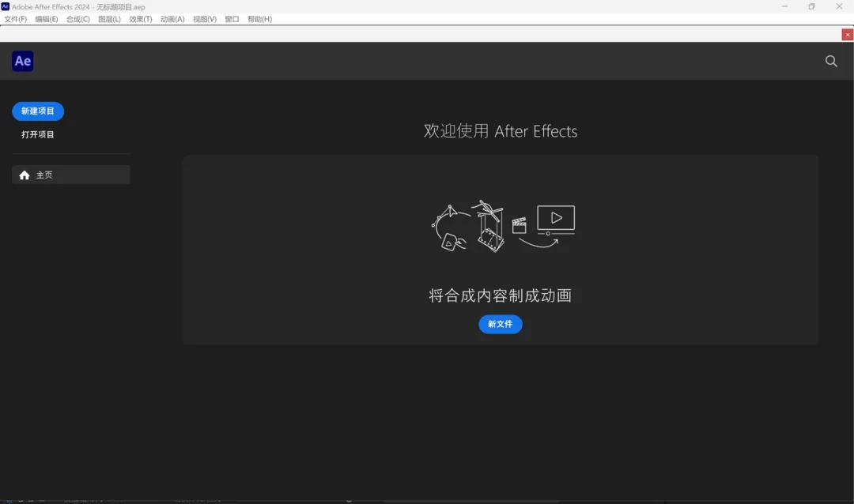Image resolution: width=854 pixels, height=504 pixels.
Task: Open the 图层(L) menu
Action: pos(109,19)
